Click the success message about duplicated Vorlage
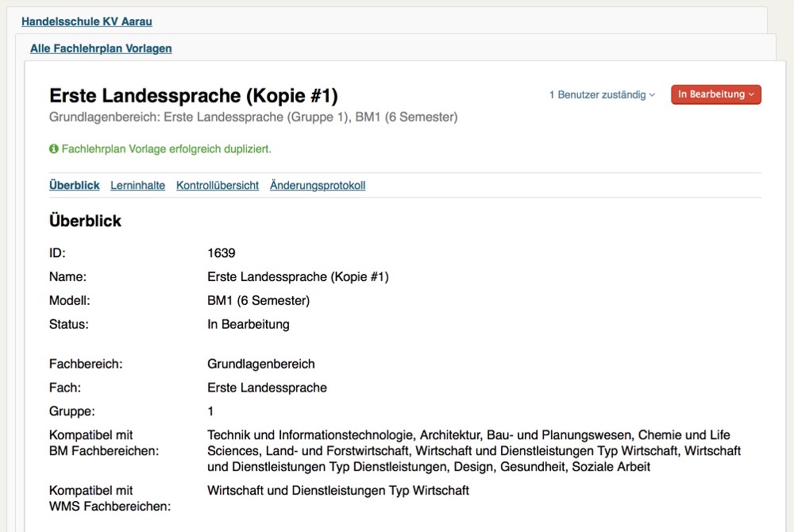 (160, 148)
